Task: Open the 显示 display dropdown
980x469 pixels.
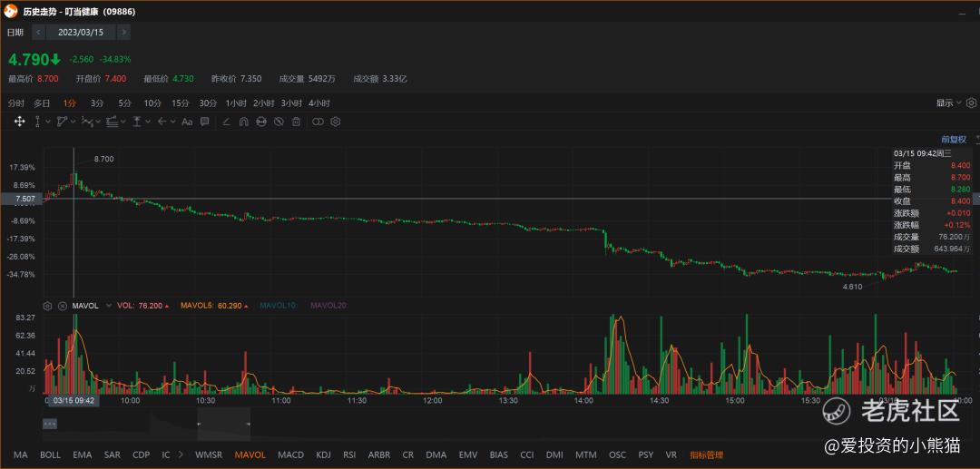Action: 949,103
